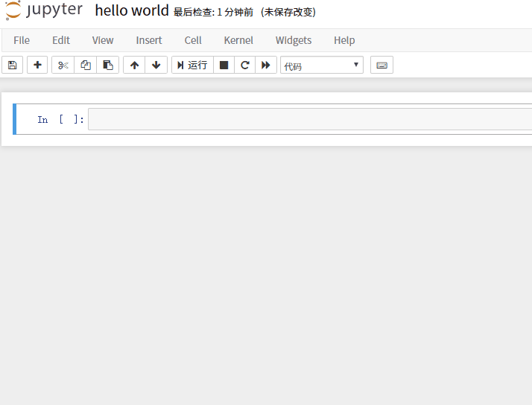The width and height of the screenshot is (532, 405).
Task: Save the notebook with the floppy disk icon
Action: pos(12,65)
